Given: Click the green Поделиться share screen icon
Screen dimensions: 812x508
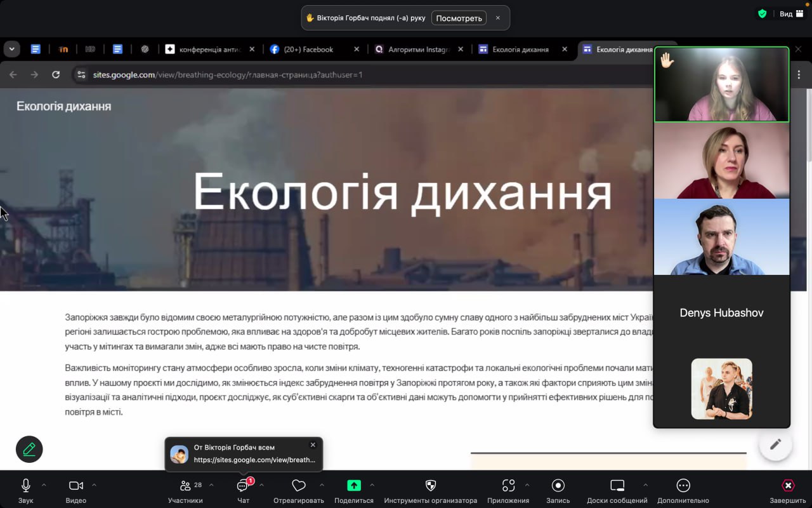Looking at the screenshot, I should coord(354,486).
